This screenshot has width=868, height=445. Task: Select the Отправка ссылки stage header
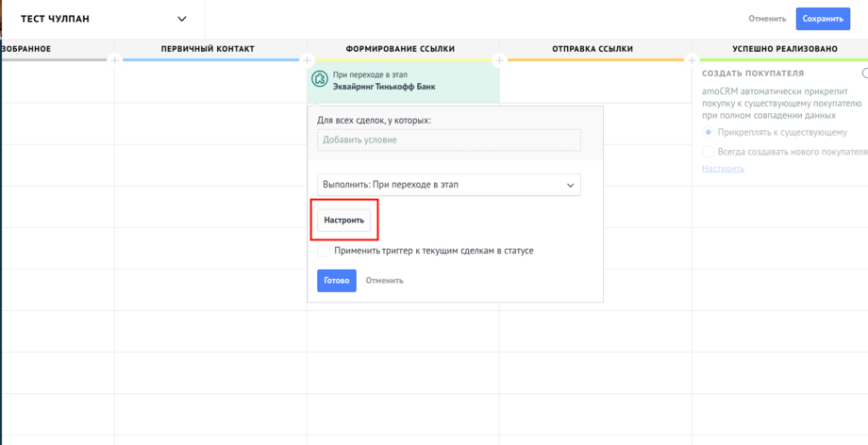pyautogui.click(x=593, y=49)
